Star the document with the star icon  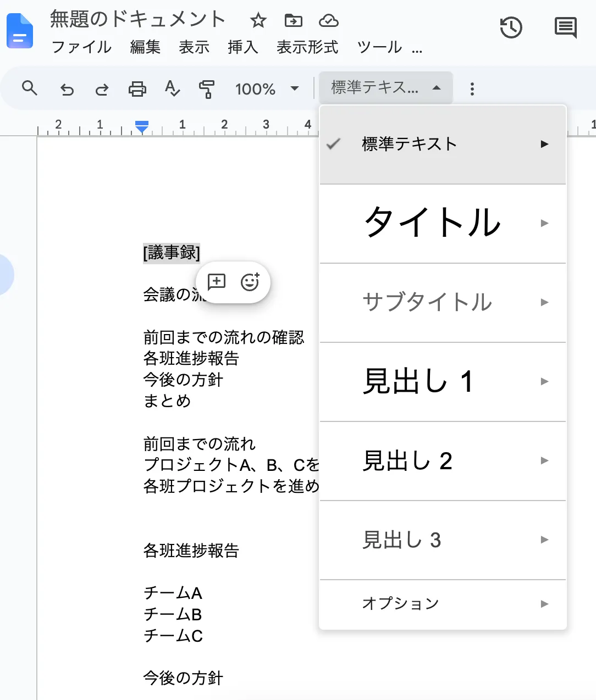click(258, 21)
